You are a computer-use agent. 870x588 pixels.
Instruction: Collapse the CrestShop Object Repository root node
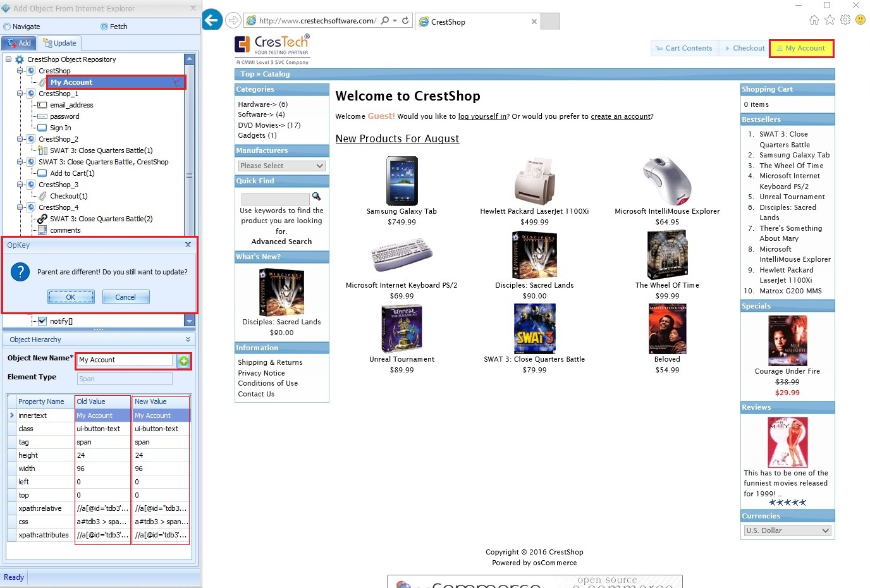[8, 59]
